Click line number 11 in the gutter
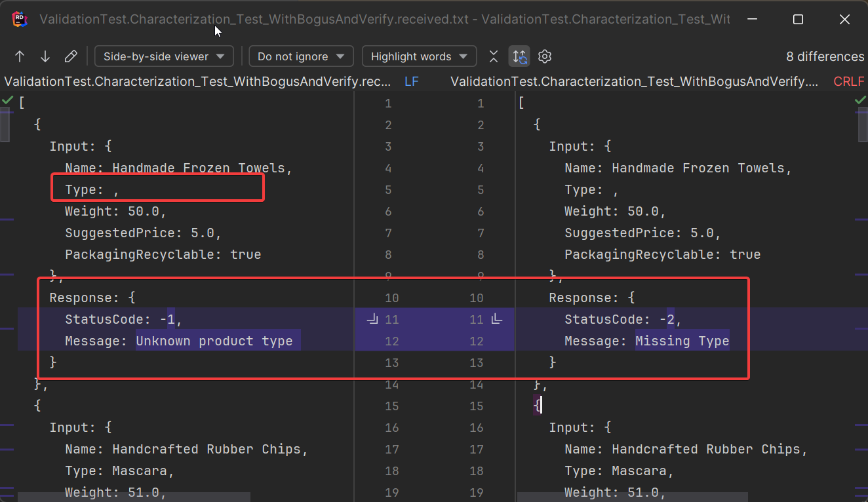Image resolution: width=868 pixels, height=502 pixels. click(391, 319)
